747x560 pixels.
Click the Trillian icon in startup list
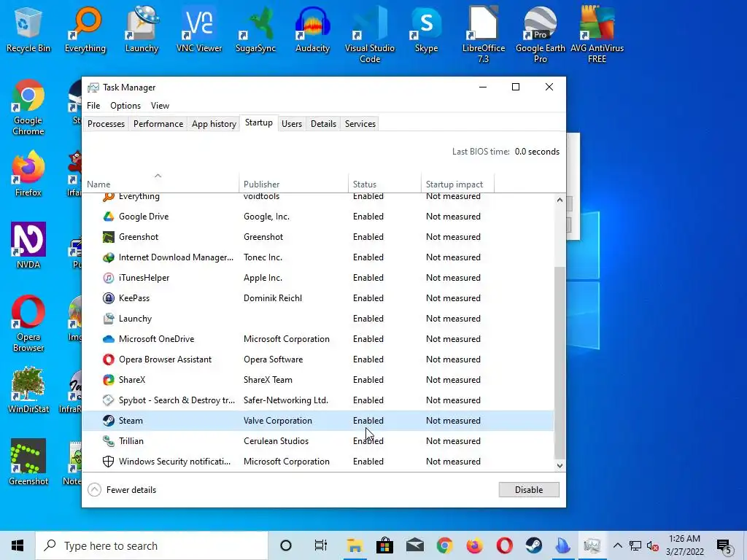[x=109, y=441]
